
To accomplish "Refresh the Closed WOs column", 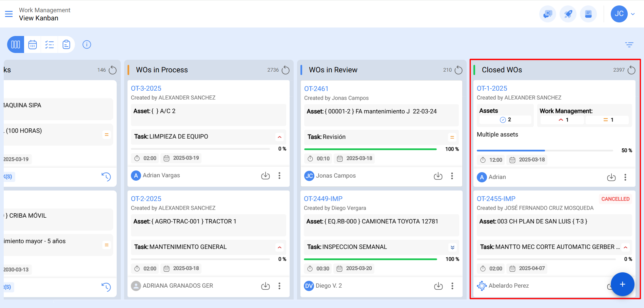I will pos(631,70).
